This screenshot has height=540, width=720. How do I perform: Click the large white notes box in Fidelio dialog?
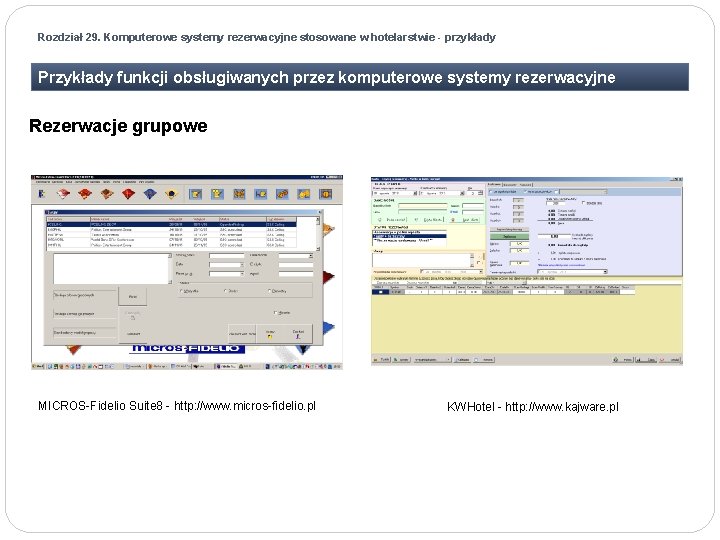[x=111, y=269]
